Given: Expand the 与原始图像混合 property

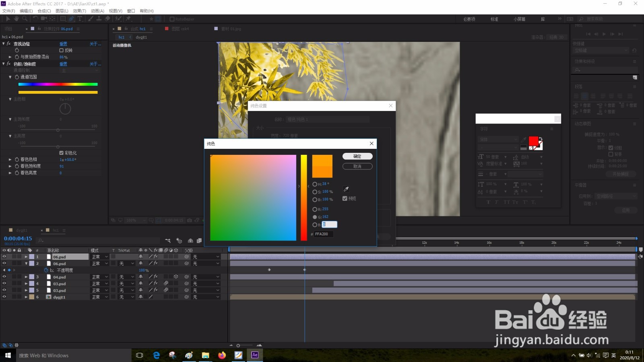Looking at the screenshot, I should (10, 57).
